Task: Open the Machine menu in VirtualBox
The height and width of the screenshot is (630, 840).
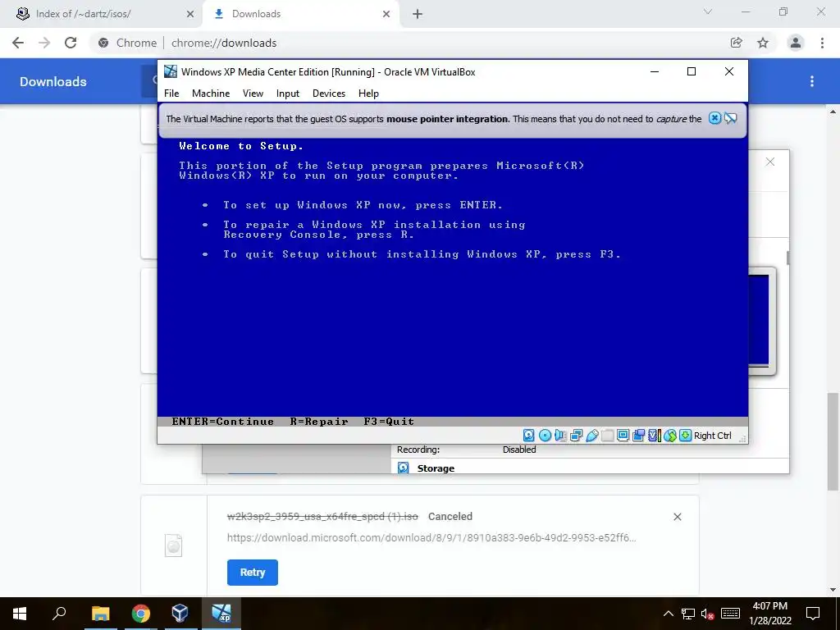Action: click(x=211, y=94)
